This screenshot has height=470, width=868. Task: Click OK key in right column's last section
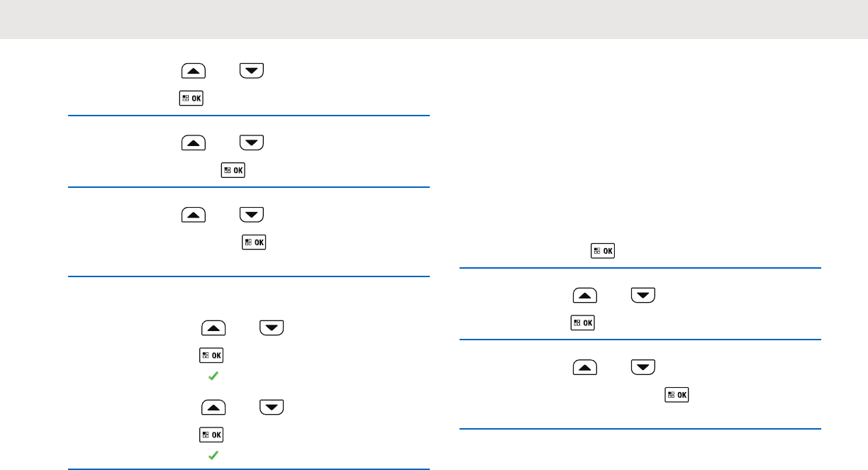click(x=676, y=394)
